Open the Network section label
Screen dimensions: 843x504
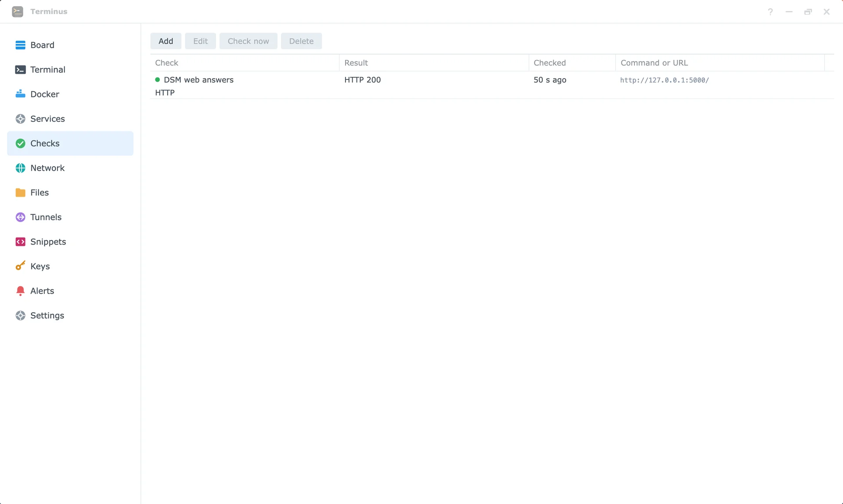(47, 168)
